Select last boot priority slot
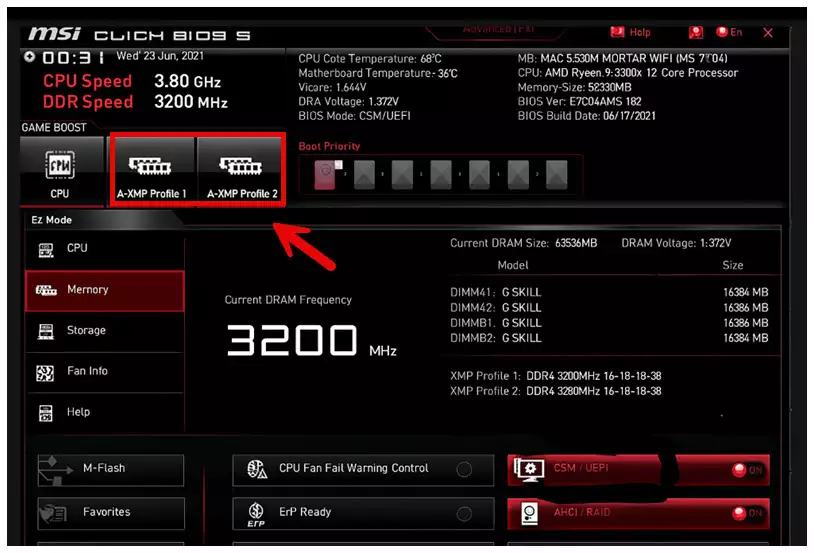Viewport: 814px width, 553px height. [x=557, y=174]
